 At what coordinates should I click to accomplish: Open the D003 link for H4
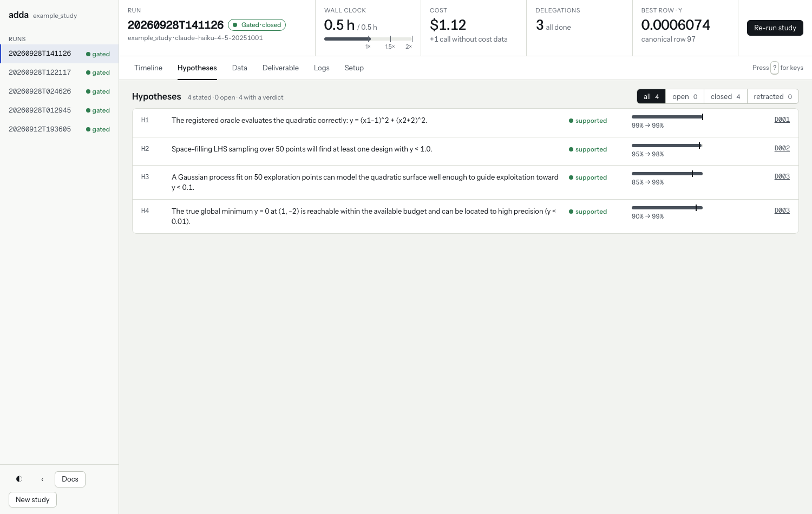[x=782, y=210]
